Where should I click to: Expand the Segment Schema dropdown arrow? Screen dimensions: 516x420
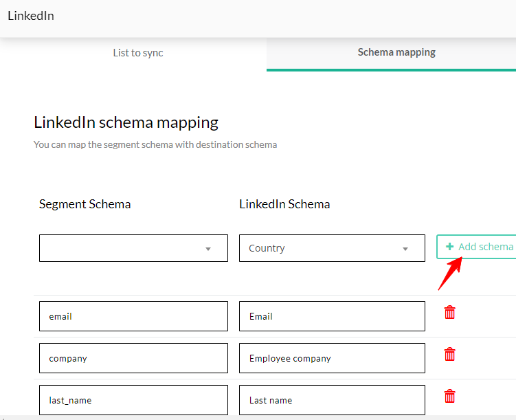[x=208, y=249]
